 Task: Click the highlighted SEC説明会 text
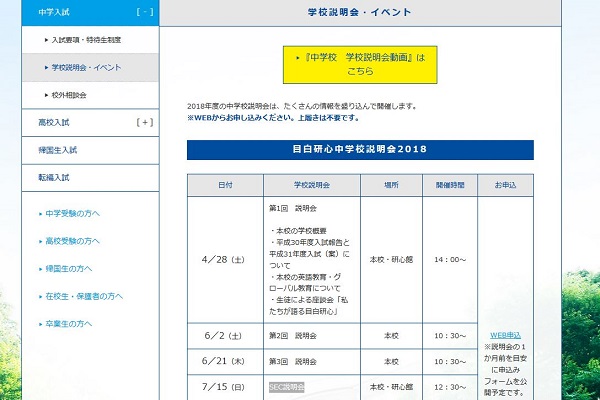[x=286, y=386]
